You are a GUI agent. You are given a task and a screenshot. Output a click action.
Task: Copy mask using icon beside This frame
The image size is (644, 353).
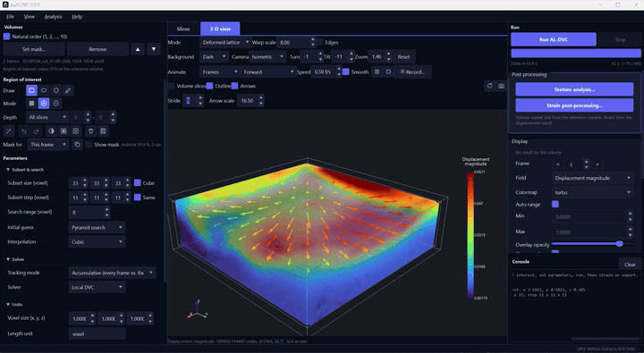(77, 145)
